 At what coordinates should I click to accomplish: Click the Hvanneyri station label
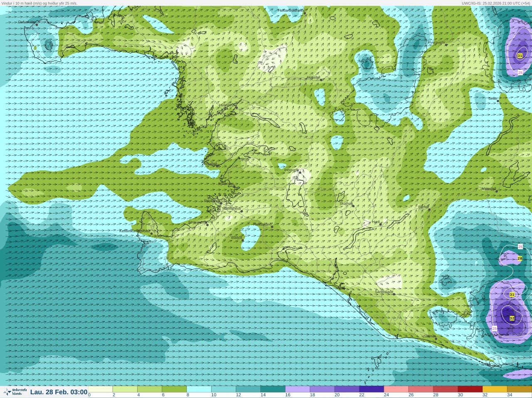227,105
